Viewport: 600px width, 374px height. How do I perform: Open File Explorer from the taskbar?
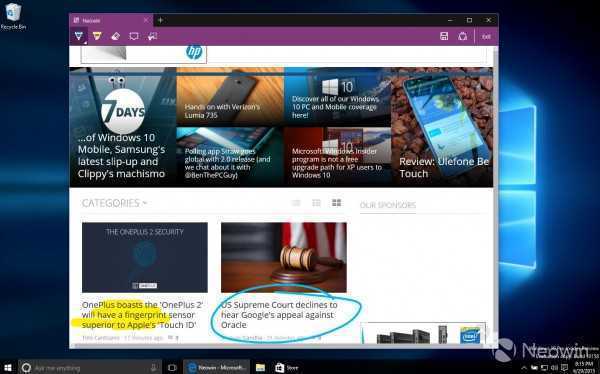click(x=260, y=368)
